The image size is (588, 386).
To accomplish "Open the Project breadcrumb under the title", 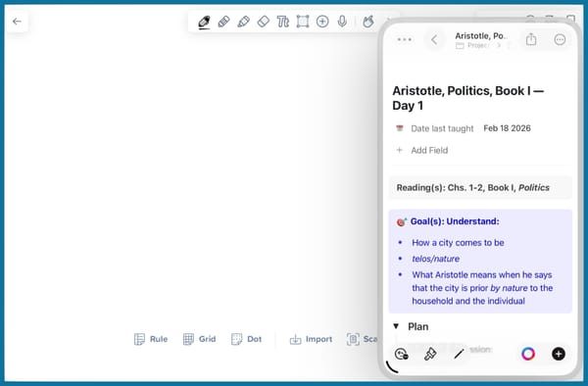I will click(477, 45).
